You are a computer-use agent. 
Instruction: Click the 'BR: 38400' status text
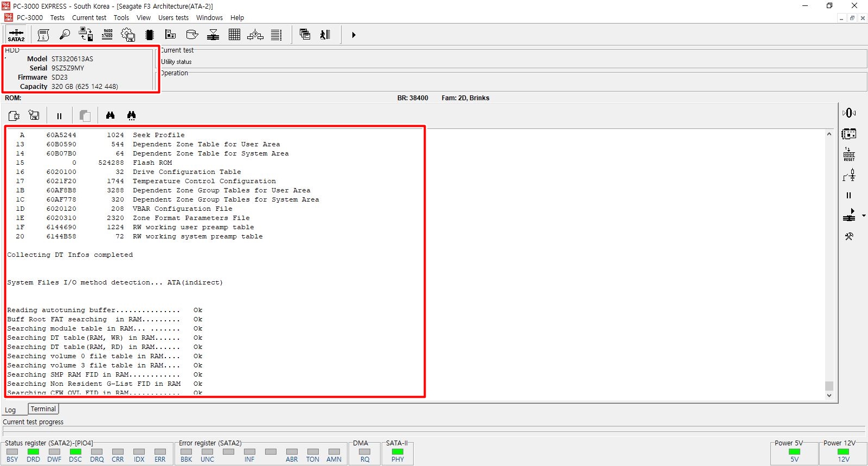pyautogui.click(x=413, y=98)
